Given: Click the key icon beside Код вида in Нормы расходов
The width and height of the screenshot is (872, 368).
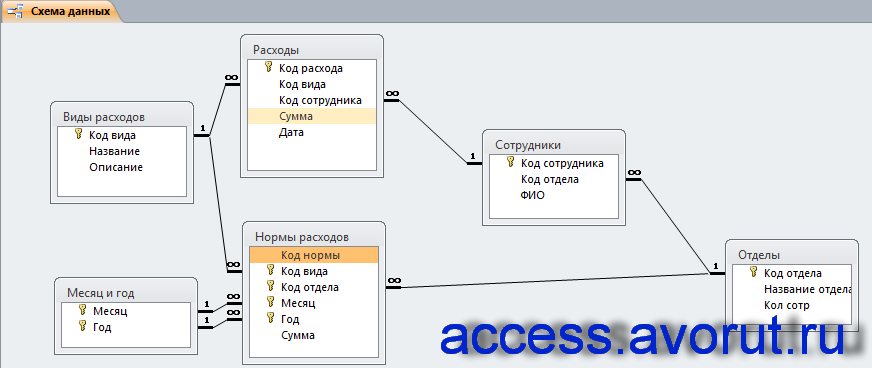Looking at the screenshot, I should coord(271,270).
